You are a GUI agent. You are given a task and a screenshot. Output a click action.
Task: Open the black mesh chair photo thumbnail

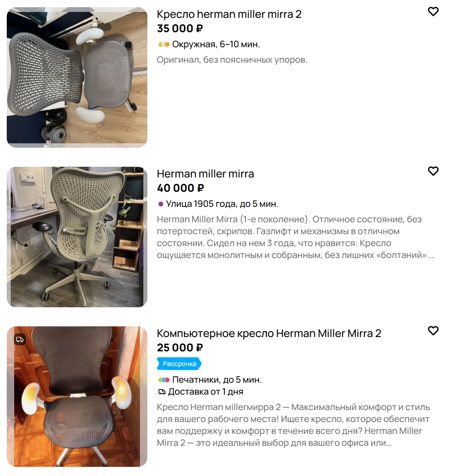pyautogui.click(x=77, y=397)
